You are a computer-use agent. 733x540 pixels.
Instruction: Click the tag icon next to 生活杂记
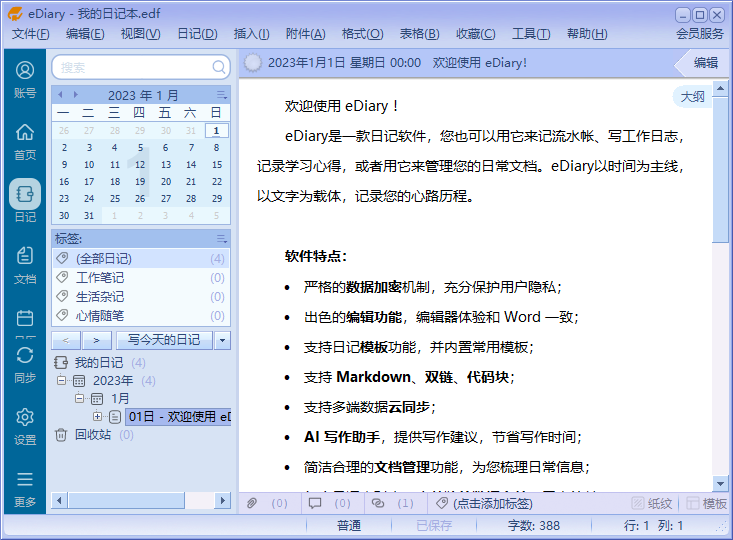click(62, 296)
